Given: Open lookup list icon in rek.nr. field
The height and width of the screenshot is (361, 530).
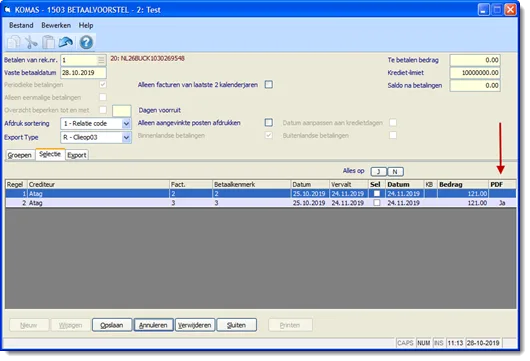Looking at the screenshot, I should [x=101, y=60].
